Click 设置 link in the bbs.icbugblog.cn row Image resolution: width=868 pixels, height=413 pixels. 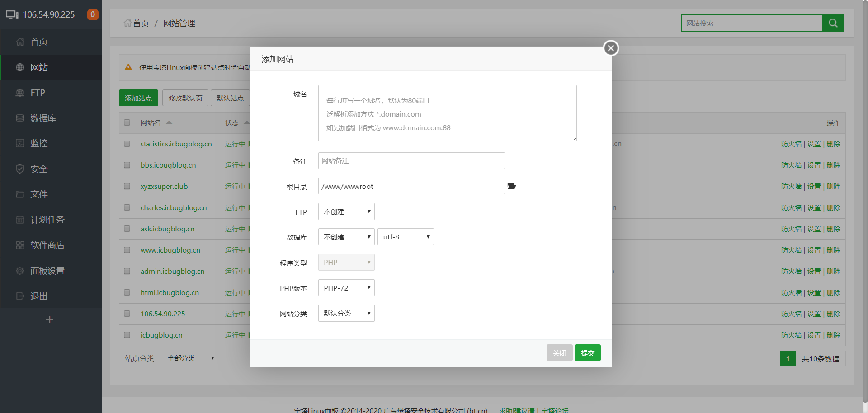tap(814, 165)
